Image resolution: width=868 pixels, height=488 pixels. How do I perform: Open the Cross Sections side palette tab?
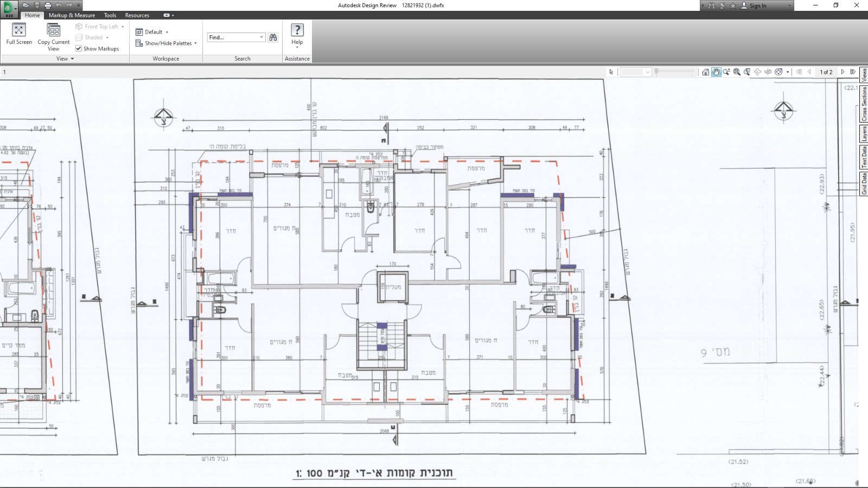tap(864, 104)
